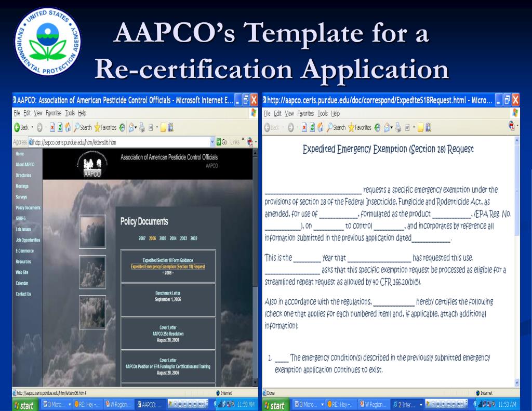Viewport: 532px width, 411px height.
Task: Open Cover Letter 'AAPCO 25b Resolution' entry
Action: click(x=168, y=334)
